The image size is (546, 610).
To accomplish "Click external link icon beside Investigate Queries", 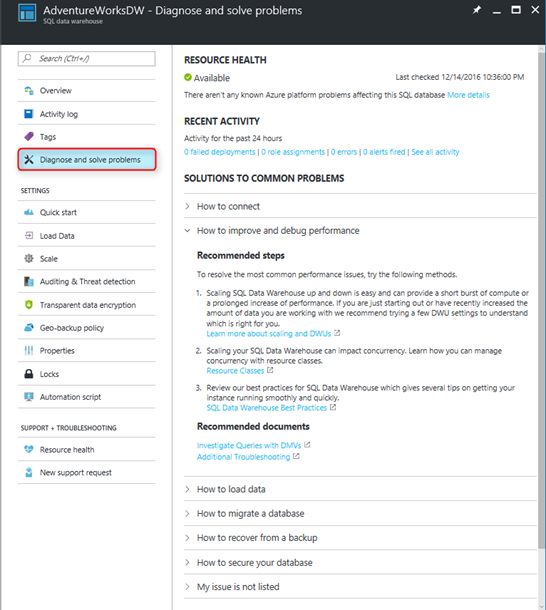I will click(307, 444).
